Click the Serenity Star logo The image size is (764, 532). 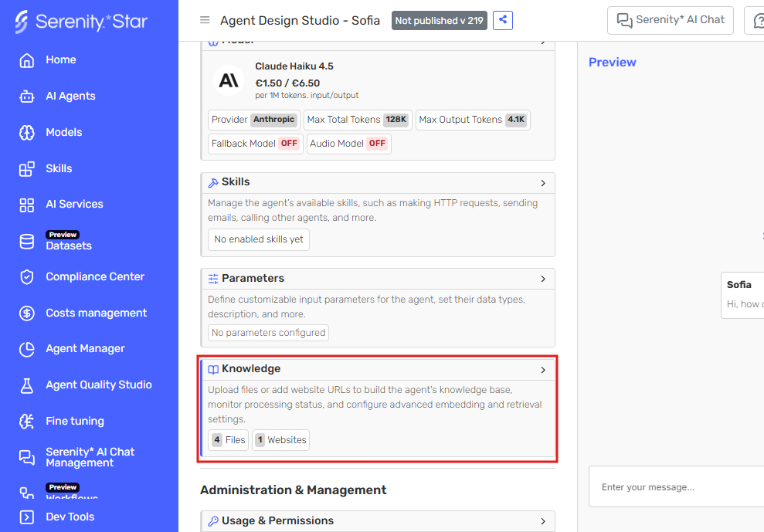click(81, 22)
